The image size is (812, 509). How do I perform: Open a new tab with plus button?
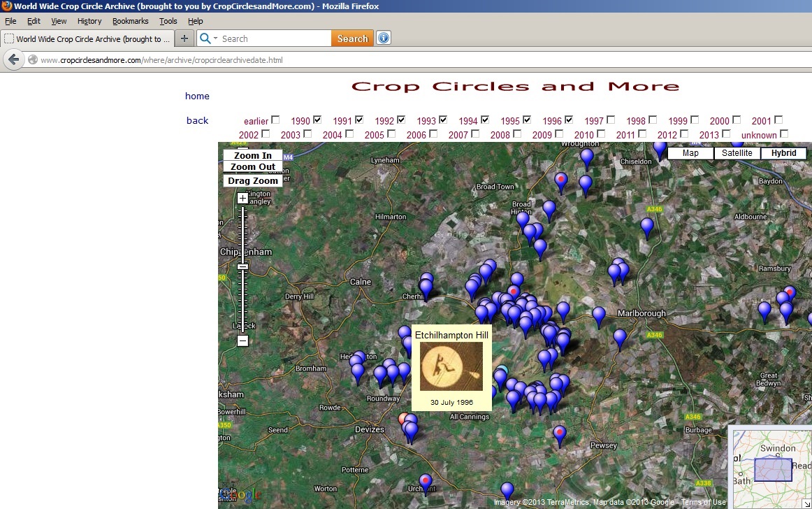[x=184, y=38]
